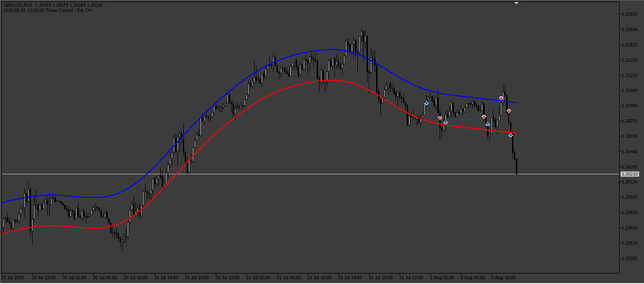Click the GBPUSD,M15 chart title text
Image resolution: width=644 pixels, height=284 pixels.
click(x=18, y=5)
